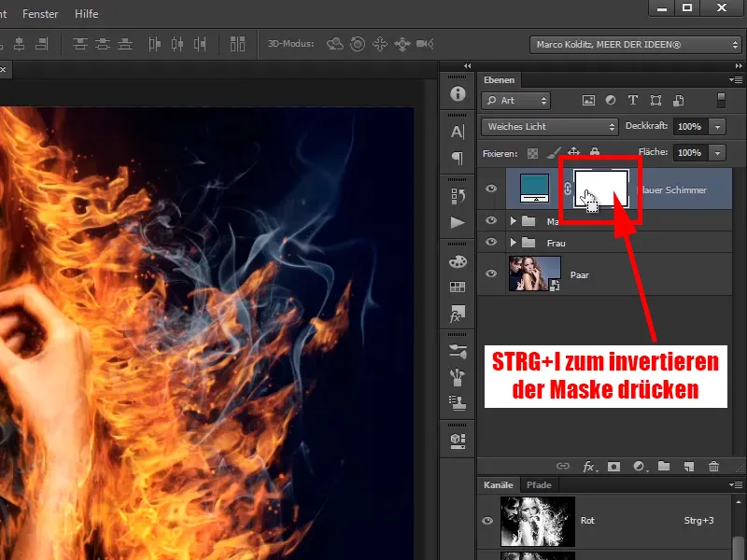Open the Swatches grid panel icon
This screenshot has width=747, height=560.
point(458,287)
